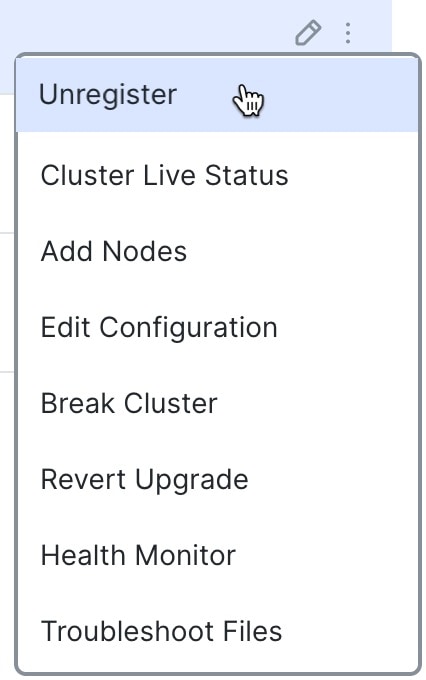This screenshot has width=426, height=680.
Task: Choose Add Nodes option
Action: 217,252
